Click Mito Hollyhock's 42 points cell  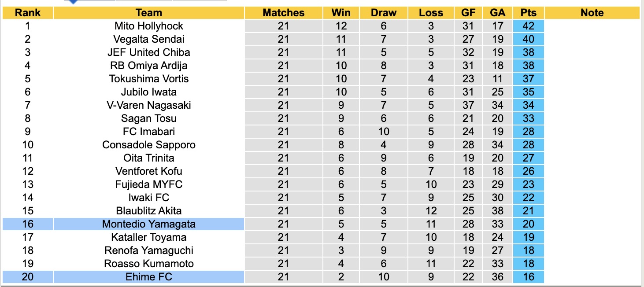tap(528, 26)
